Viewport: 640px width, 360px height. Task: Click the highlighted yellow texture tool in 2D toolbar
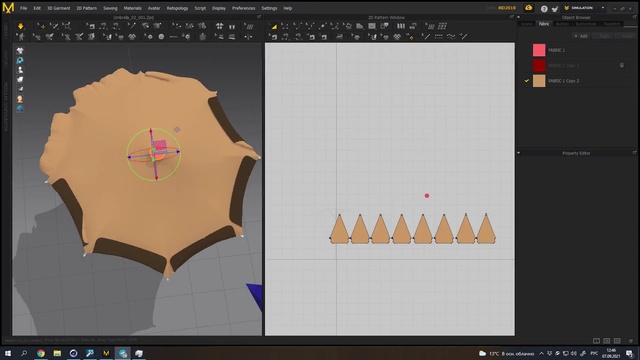click(411, 37)
